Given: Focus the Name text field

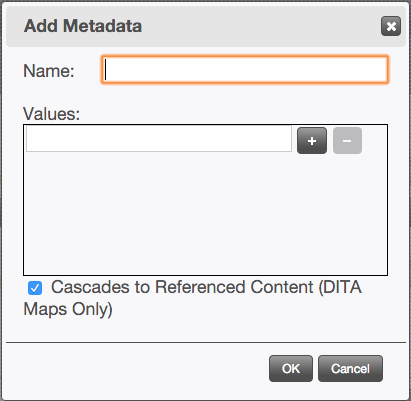Looking at the screenshot, I should (245, 69).
